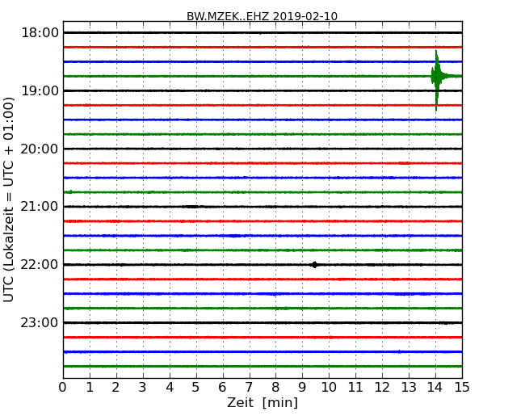Click the small black event on 22:00 trace

click(314, 264)
